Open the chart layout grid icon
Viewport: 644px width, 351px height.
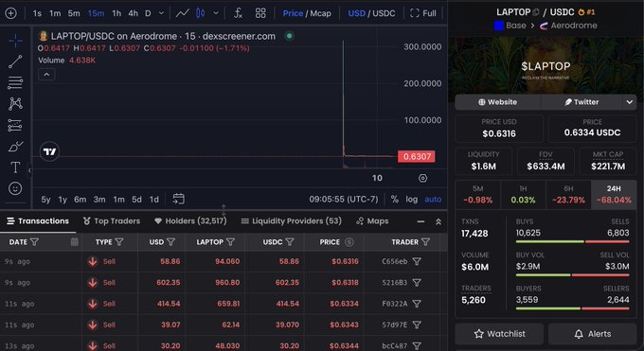tap(260, 13)
